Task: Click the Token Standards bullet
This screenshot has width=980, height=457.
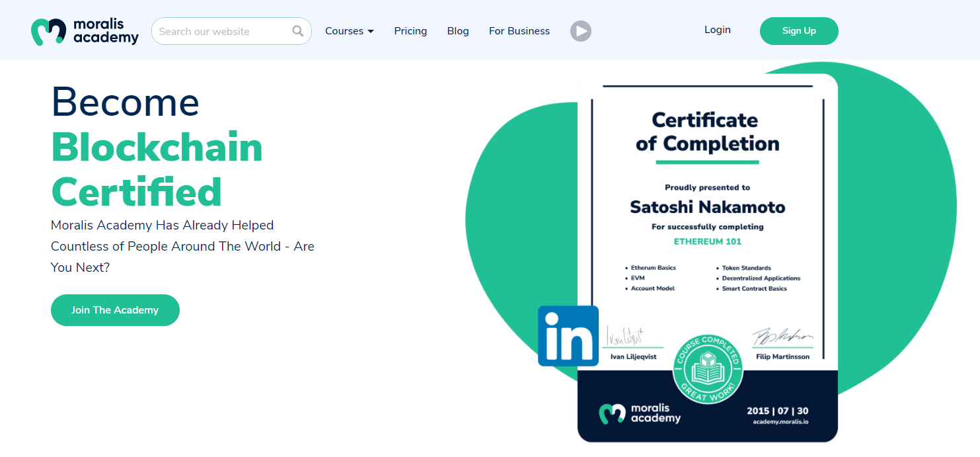Action: tap(746, 269)
